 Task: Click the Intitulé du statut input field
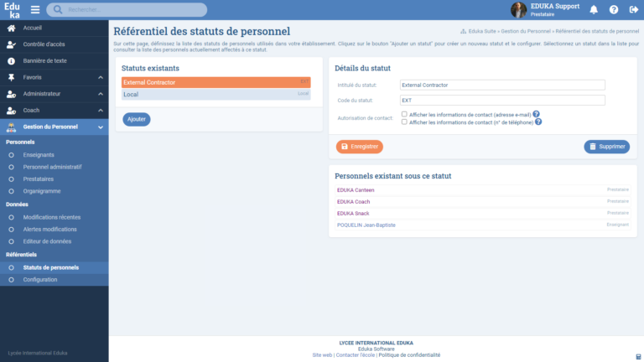(x=502, y=85)
